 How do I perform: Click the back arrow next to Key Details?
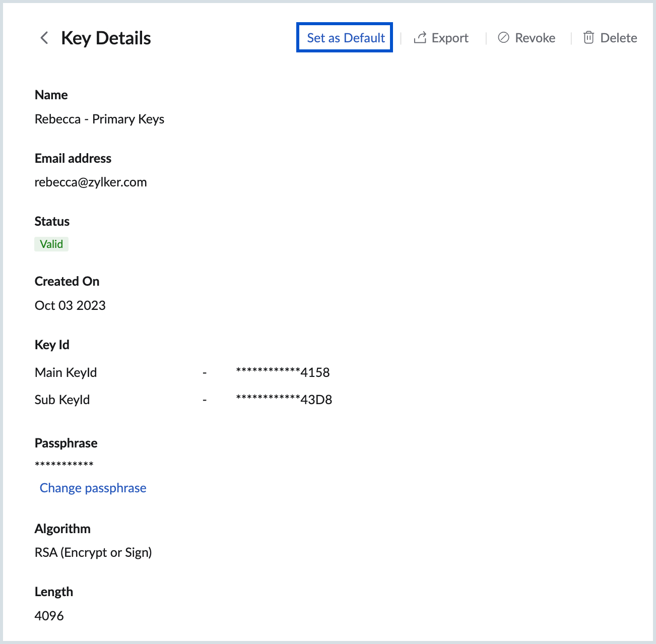43,37
